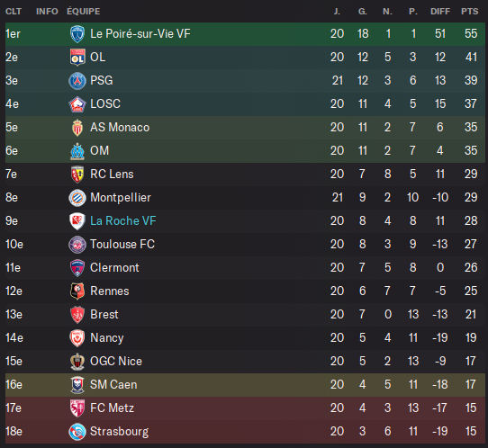
Task: Open the AS Monaco crest
Action: tap(77, 128)
